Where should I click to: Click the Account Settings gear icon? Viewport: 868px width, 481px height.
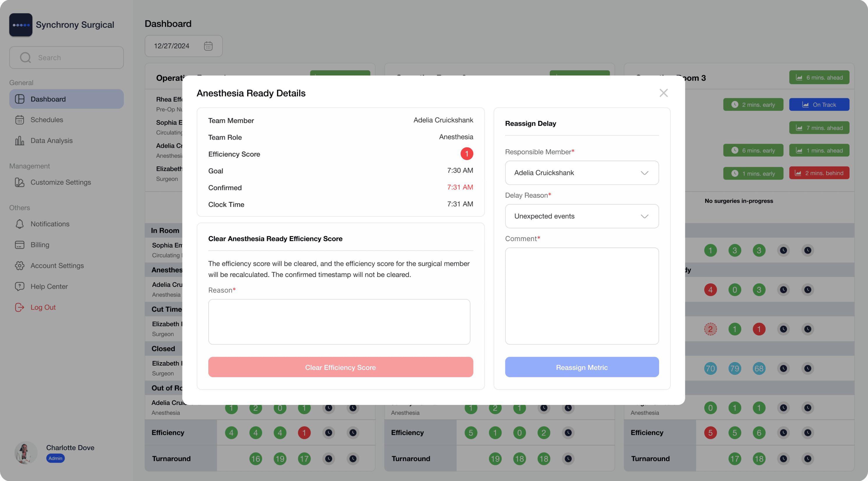[x=20, y=266]
